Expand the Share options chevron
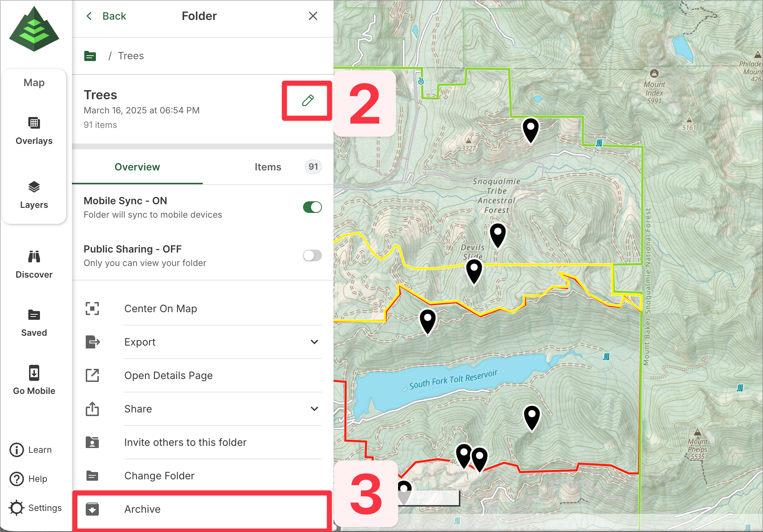 click(x=314, y=409)
